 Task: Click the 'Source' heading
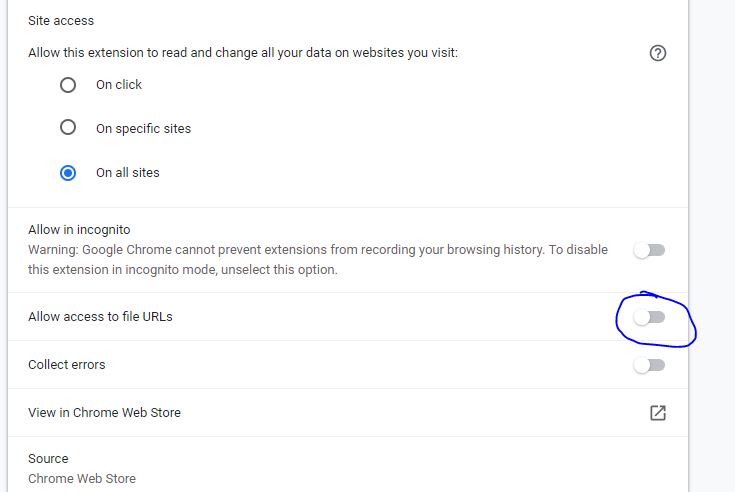(48, 458)
